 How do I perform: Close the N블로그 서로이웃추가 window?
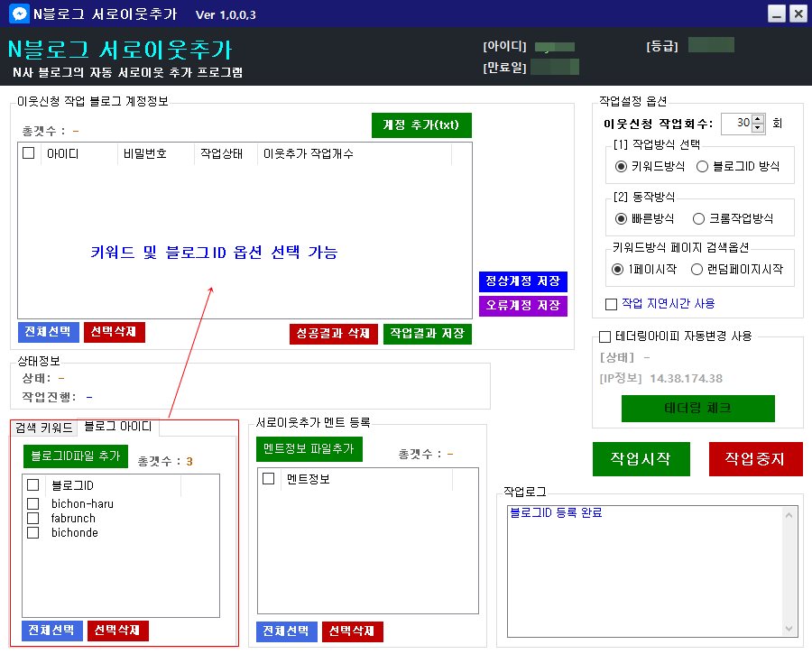click(798, 14)
